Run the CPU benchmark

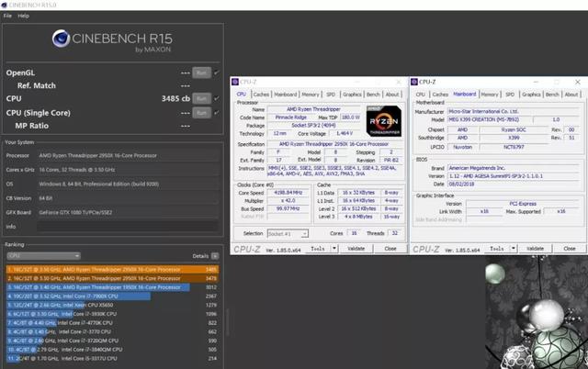pos(201,98)
